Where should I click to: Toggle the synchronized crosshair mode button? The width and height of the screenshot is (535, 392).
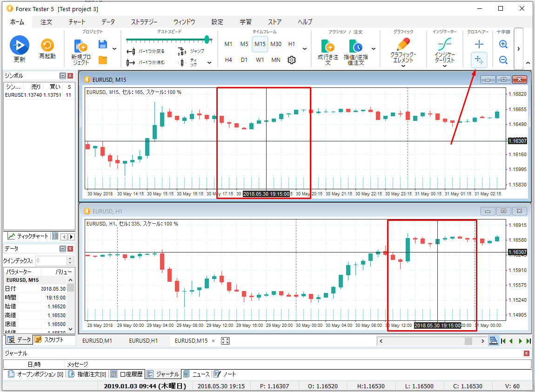click(x=479, y=60)
